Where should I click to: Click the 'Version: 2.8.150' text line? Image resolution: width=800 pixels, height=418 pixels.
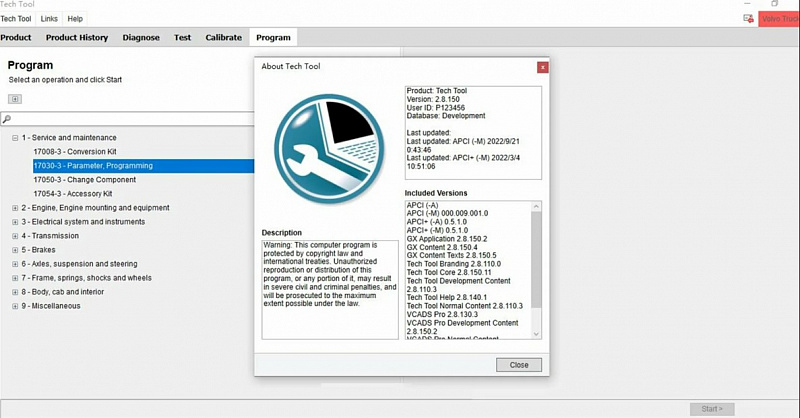point(433,100)
